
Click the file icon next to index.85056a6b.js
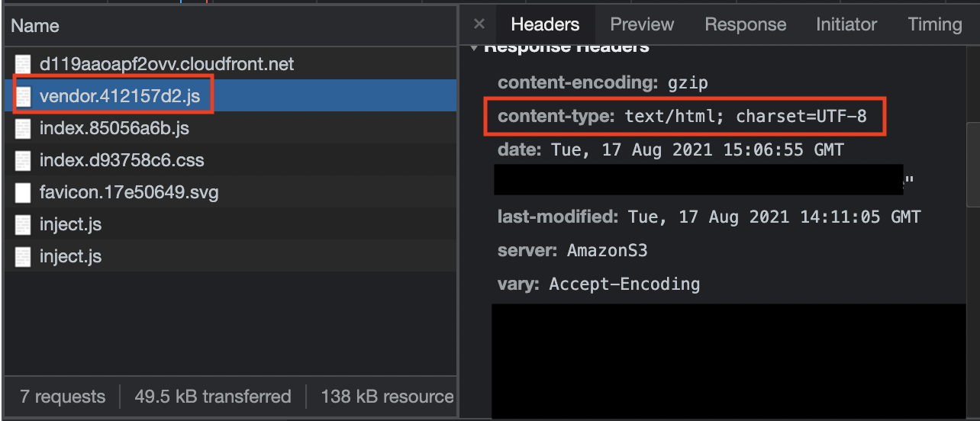point(24,128)
